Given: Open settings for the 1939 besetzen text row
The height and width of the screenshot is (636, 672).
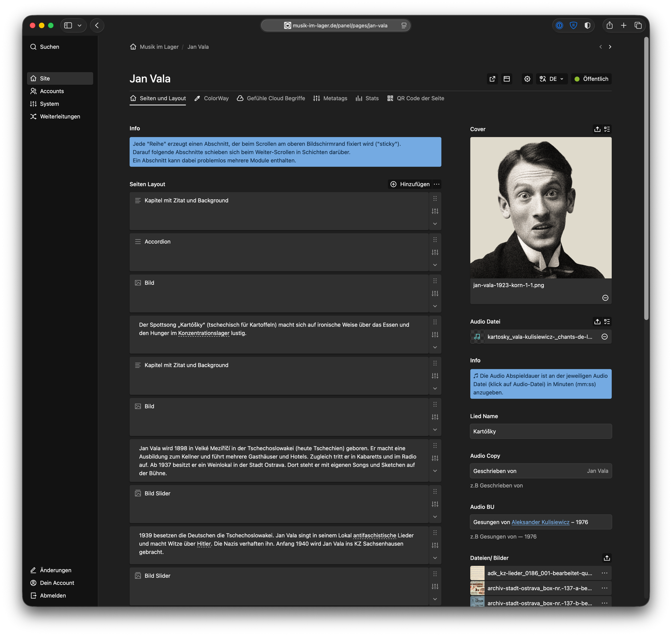Looking at the screenshot, I should click(x=435, y=546).
